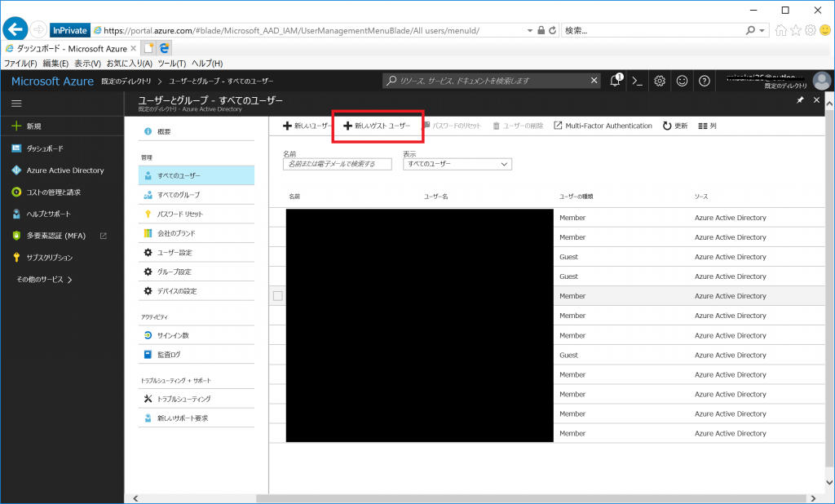
Task: Select デバイスの設定 in blade menu
Action: click(196, 291)
